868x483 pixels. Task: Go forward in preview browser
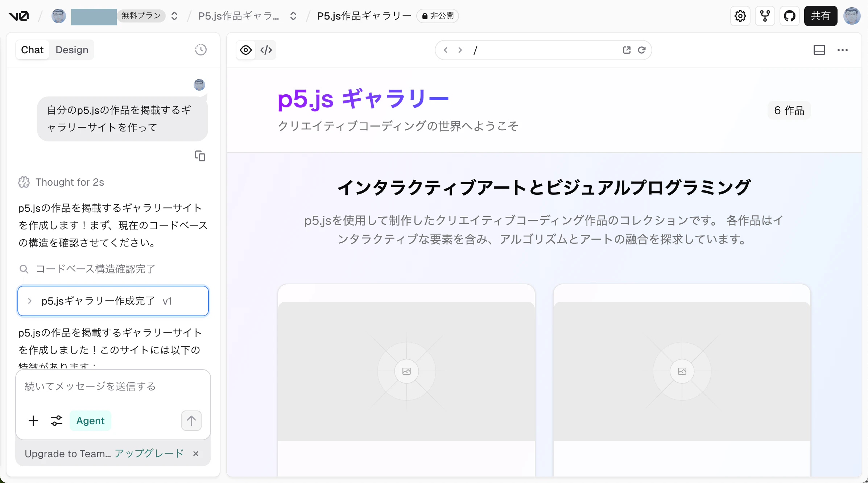pos(460,50)
